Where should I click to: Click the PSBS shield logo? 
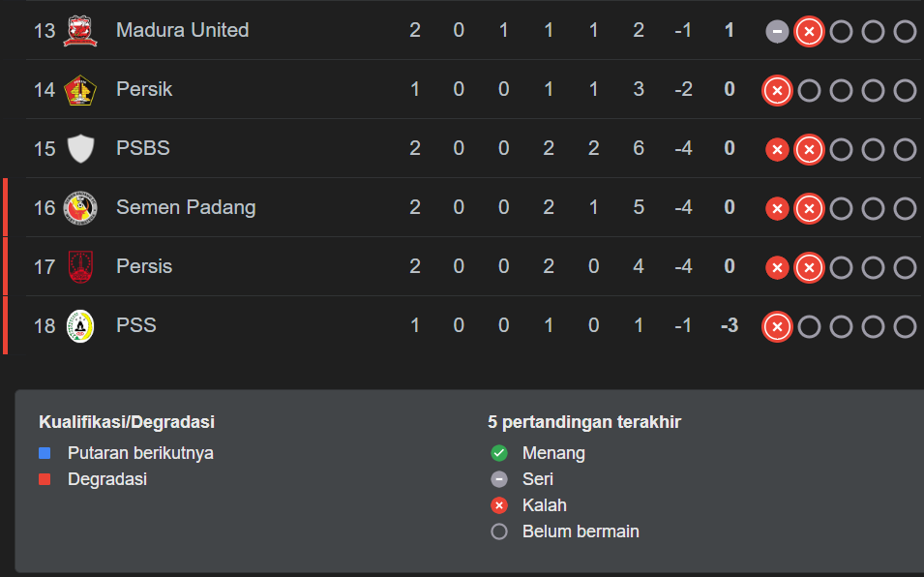click(80, 149)
